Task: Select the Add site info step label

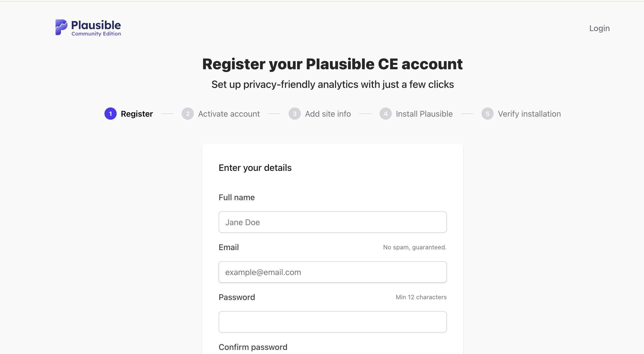Action: pyautogui.click(x=328, y=114)
